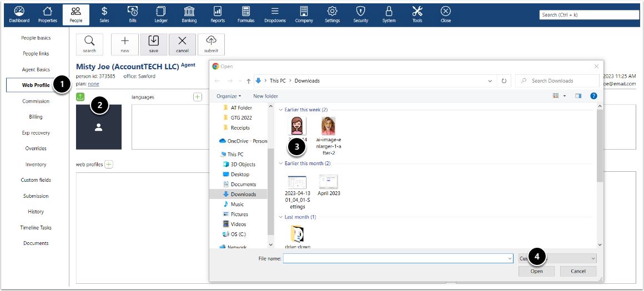Add new web profile plus icon

(x=109, y=164)
